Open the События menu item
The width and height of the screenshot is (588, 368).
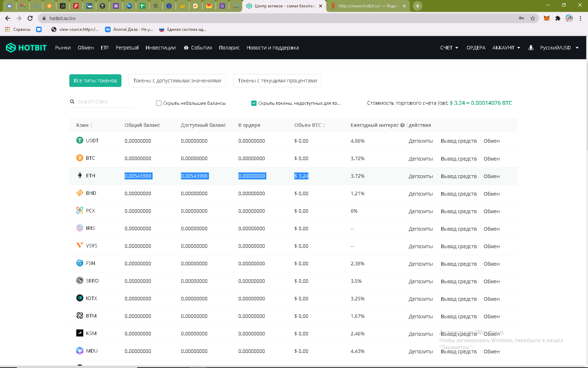click(198, 48)
